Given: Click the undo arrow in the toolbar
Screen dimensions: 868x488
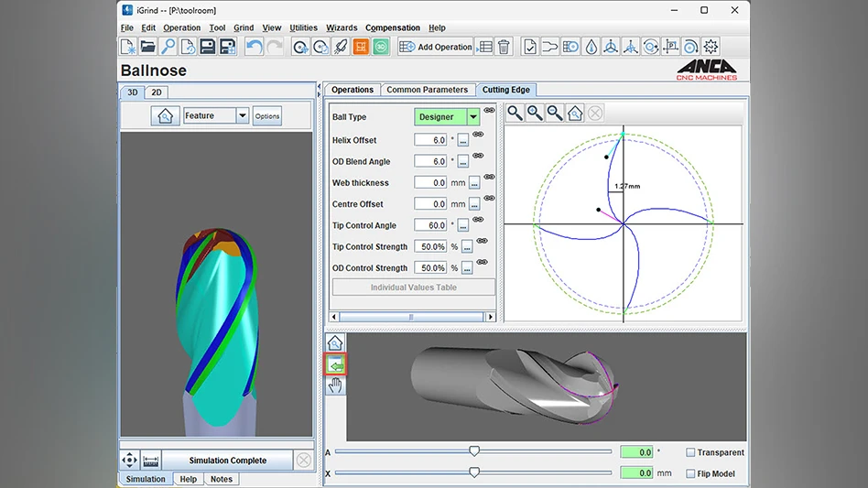Looking at the screenshot, I should coord(255,47).
